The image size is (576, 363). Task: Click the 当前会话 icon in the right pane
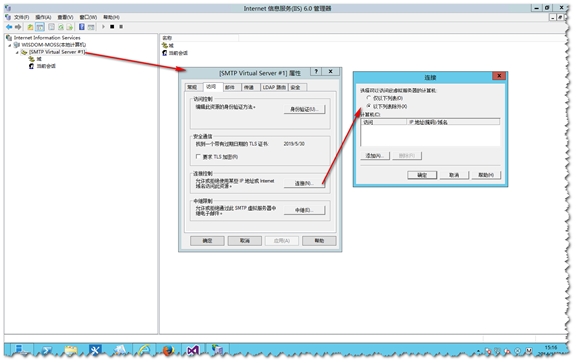click(x=165, y=53)
